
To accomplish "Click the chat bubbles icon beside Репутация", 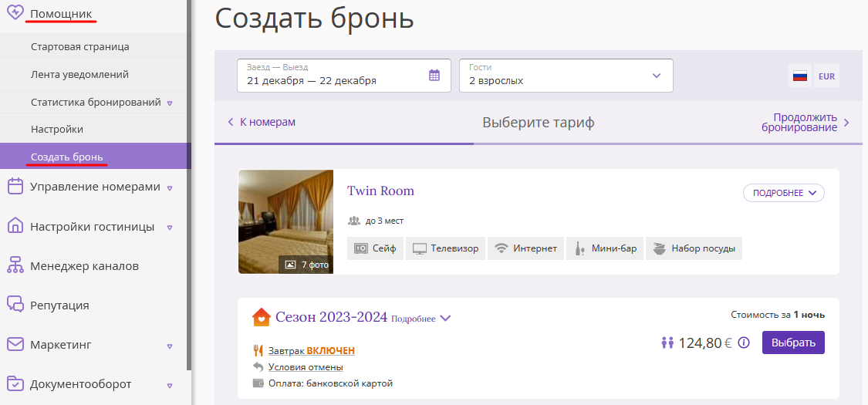I will click(x=15, y=305).
